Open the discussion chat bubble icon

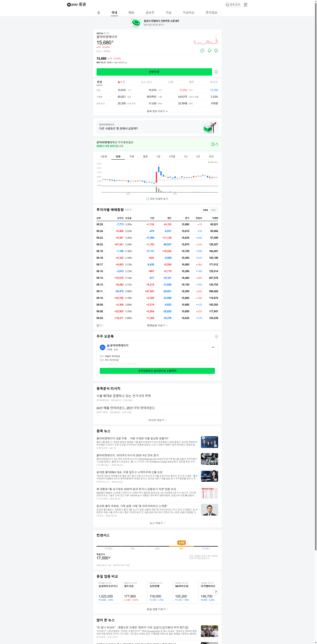(x=202, y=51)
